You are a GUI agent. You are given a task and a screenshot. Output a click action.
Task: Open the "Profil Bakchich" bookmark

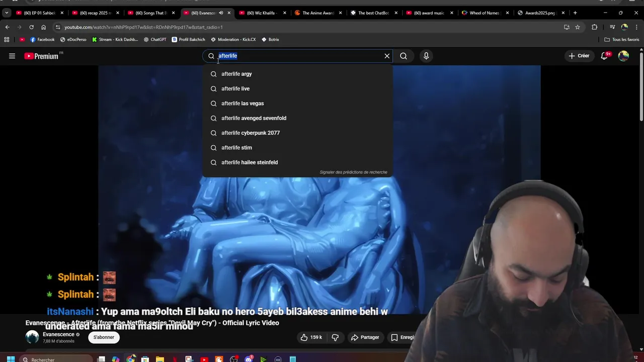189,39
